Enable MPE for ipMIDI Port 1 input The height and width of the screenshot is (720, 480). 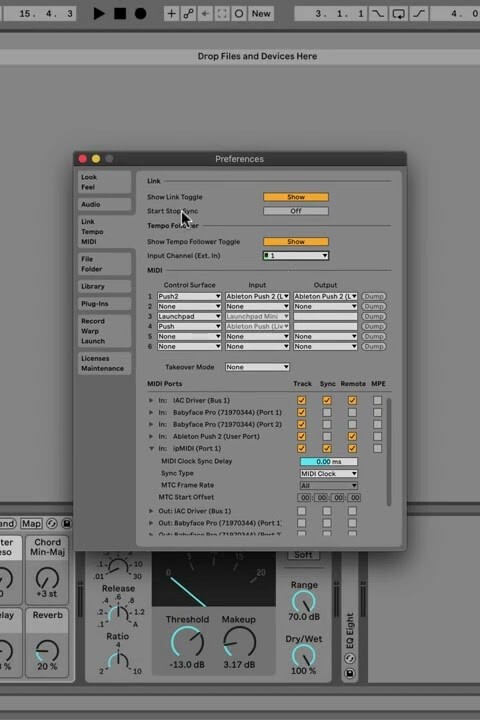[x=377, y=448]
